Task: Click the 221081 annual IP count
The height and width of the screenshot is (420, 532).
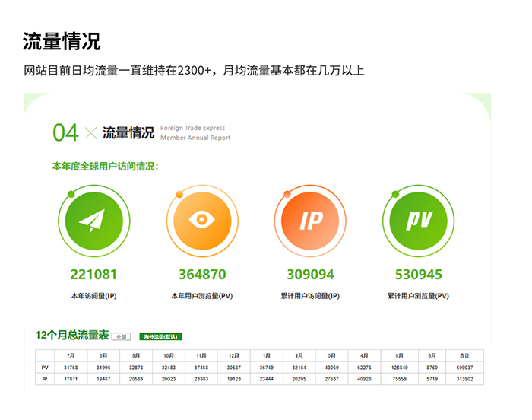Action: point(93,275)
